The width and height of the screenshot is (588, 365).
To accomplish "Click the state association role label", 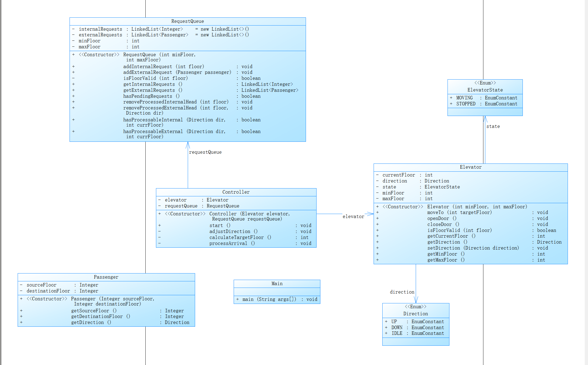I will click(493, 126).
